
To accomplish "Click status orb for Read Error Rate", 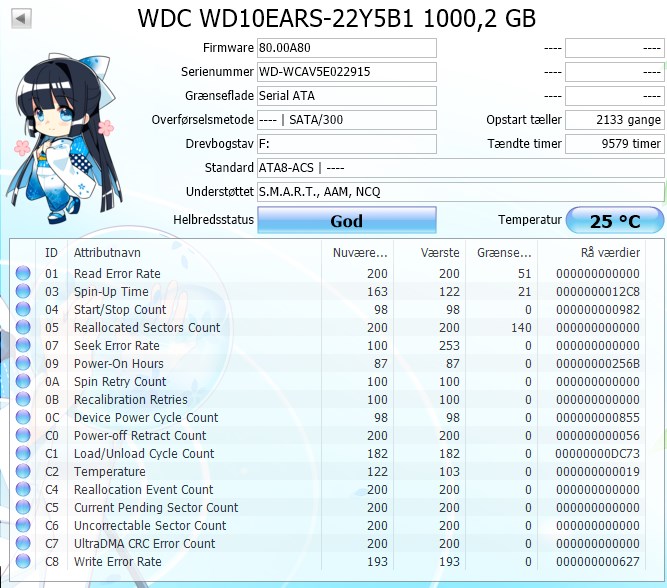I will (x=23, y=273).
